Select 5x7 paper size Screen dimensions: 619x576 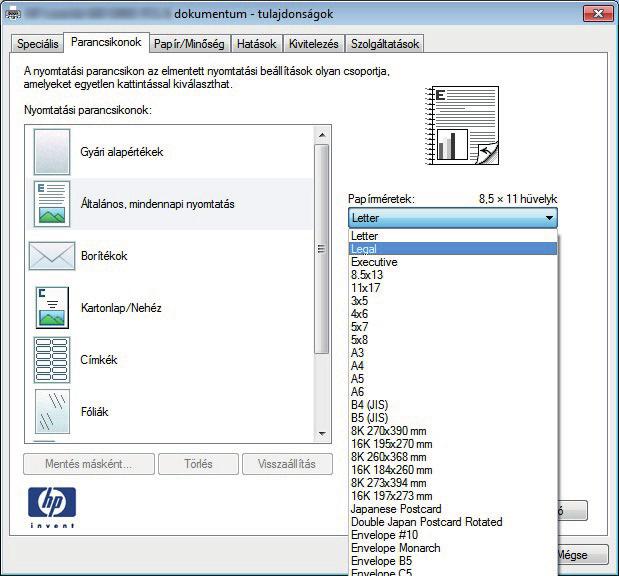pos(452,327)
